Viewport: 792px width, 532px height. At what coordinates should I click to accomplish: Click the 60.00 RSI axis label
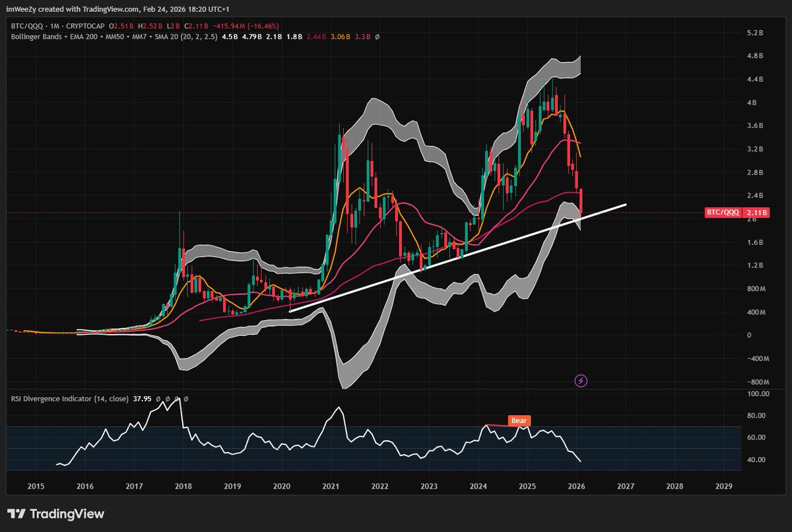click(756, 438)
